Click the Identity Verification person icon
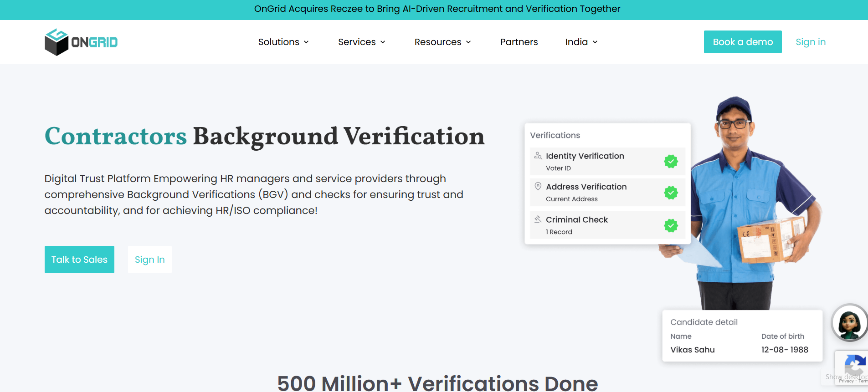The height and width of the screenshot is (392, 868). (x=538, y=156)
